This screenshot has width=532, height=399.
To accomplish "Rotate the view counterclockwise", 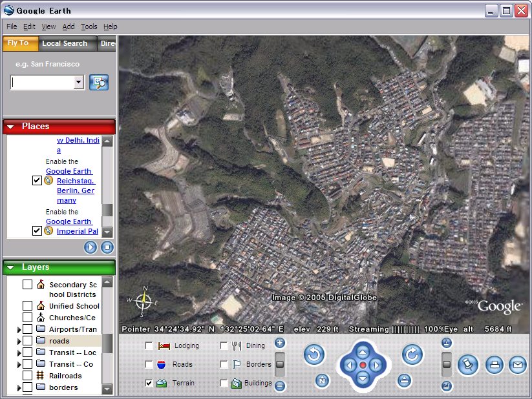I will coord(314,354).
